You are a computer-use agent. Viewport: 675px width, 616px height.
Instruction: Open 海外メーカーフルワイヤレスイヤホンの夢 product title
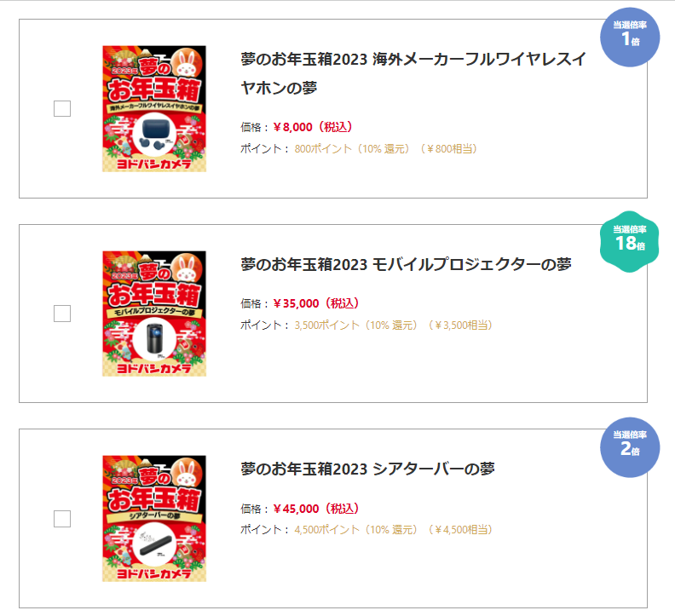click(413, 73)
